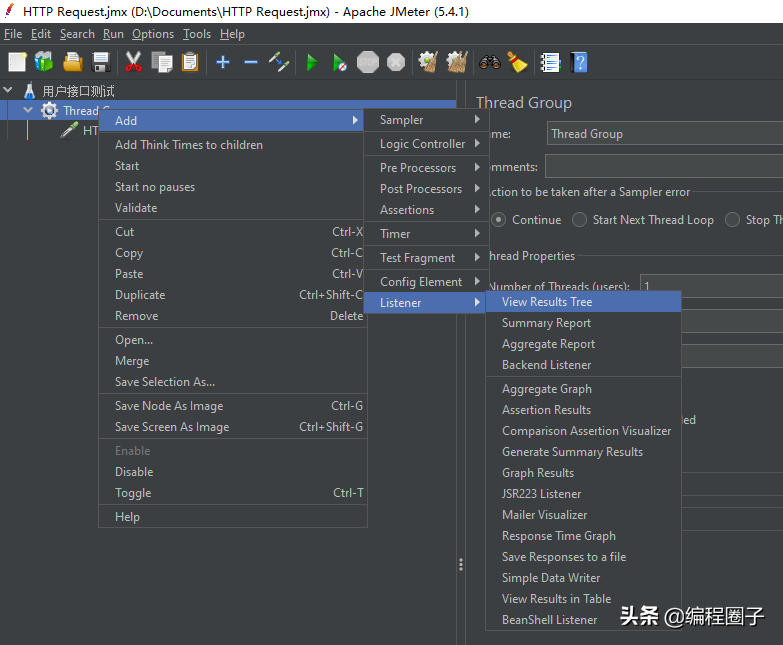Screen dimensions: 783x645
Task: Click the HTTP sampler dropper icon
Action: (x=69, y=130)
